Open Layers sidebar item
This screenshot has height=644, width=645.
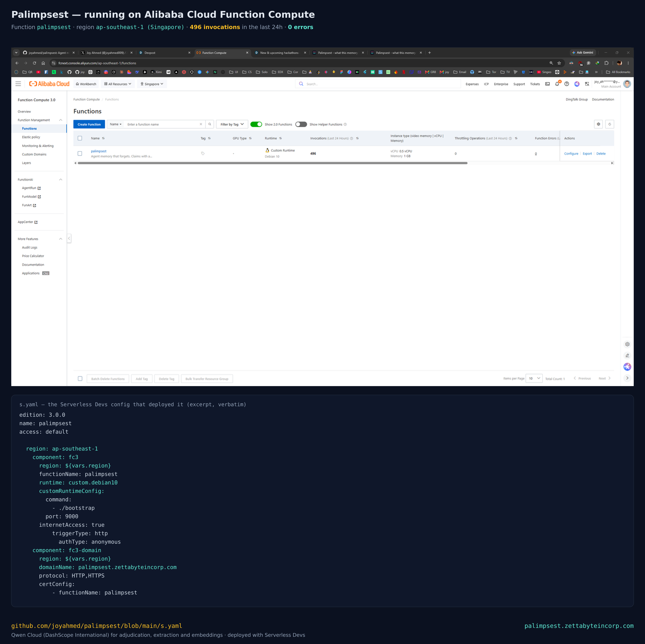[26, 163]
